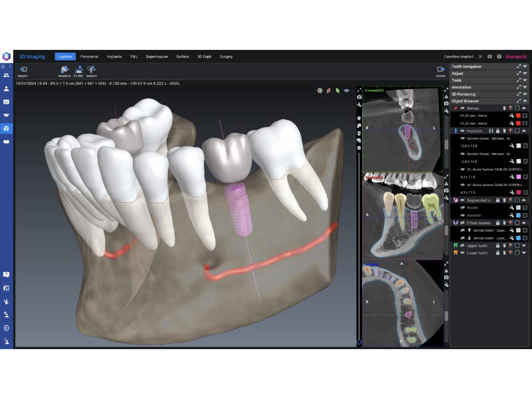Screen dimensions: 532x399
Task: Delete Nerves group with trash icon
Action: [x=504, y=108]
